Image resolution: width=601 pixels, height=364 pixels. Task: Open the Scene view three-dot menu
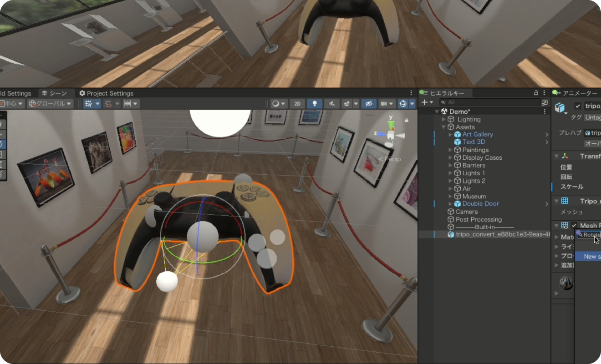pos(411,93)
